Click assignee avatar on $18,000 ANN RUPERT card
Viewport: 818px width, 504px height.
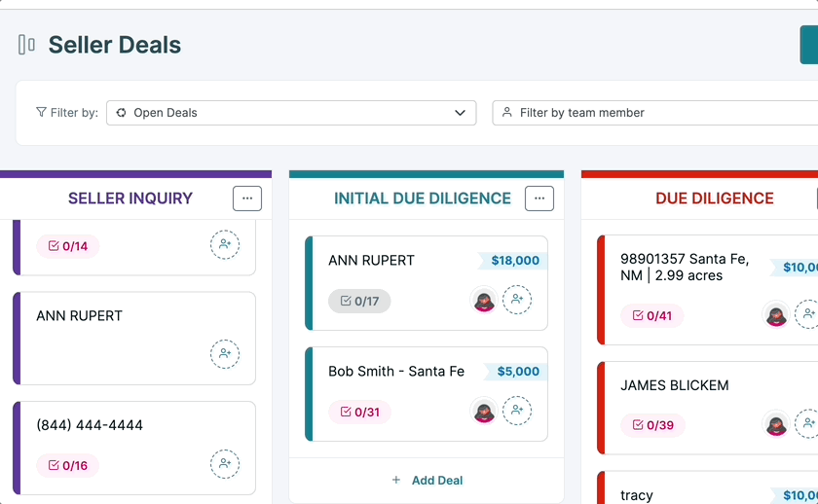484,301
